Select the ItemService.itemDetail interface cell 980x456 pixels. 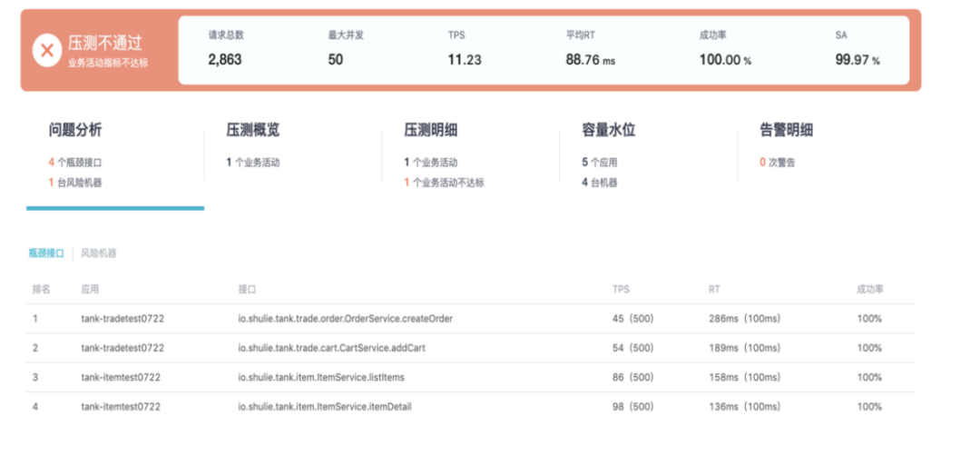(325, 407)
